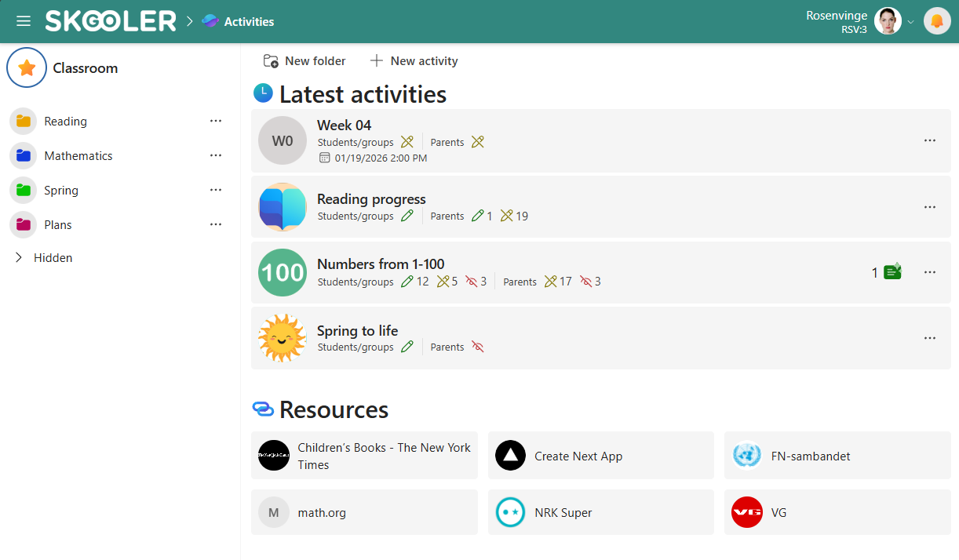Open more options for Spring to life
The height and width of the screenshot is (560, 959).
[930, 338]
